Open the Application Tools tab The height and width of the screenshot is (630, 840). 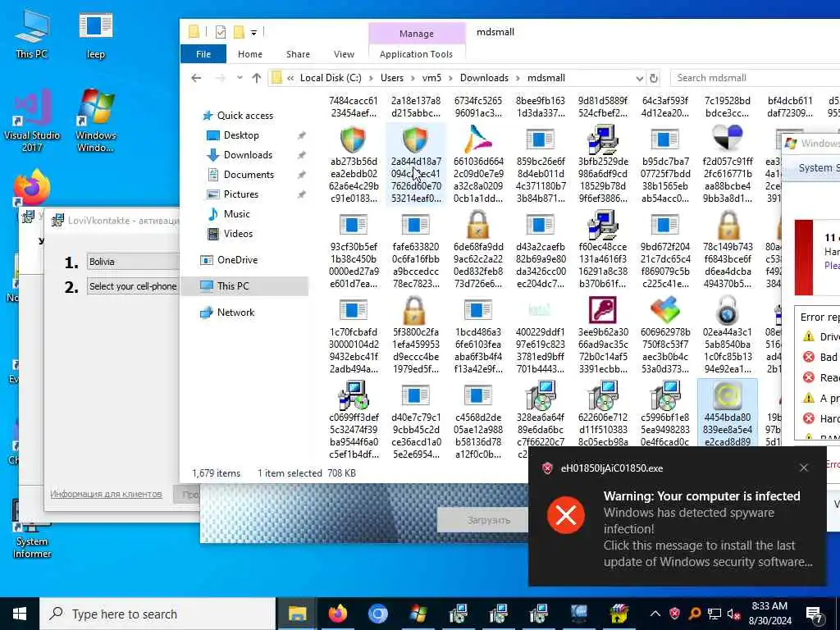tap(416, 54)
